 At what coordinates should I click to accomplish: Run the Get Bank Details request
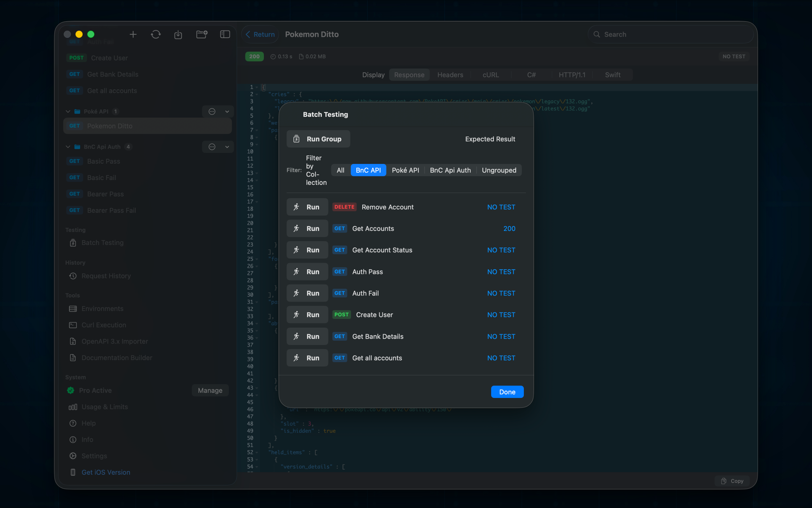(307, 336)
